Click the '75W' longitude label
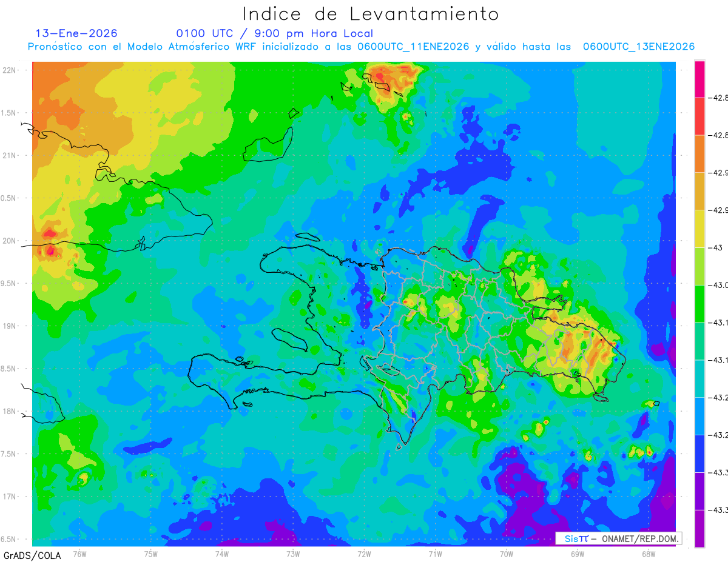The width and height of the screenshot is (728, 562). click(151, 554)
